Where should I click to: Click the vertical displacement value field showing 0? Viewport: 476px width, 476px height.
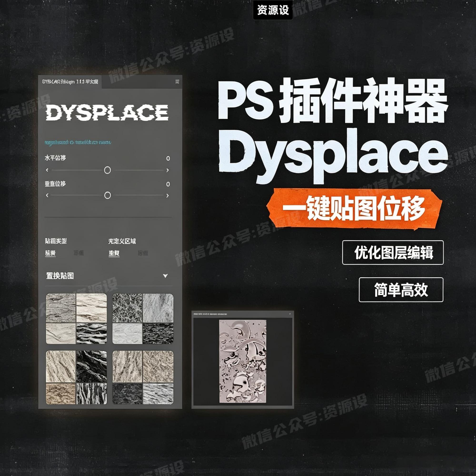[x=168, y=184]
